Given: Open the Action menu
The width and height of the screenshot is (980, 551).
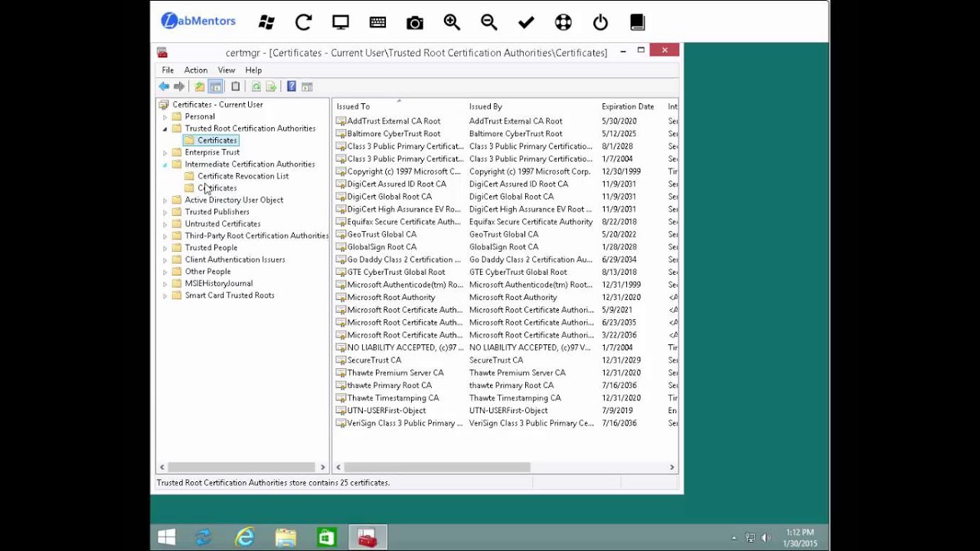Looking at the screenshot, I should (196, 70).
